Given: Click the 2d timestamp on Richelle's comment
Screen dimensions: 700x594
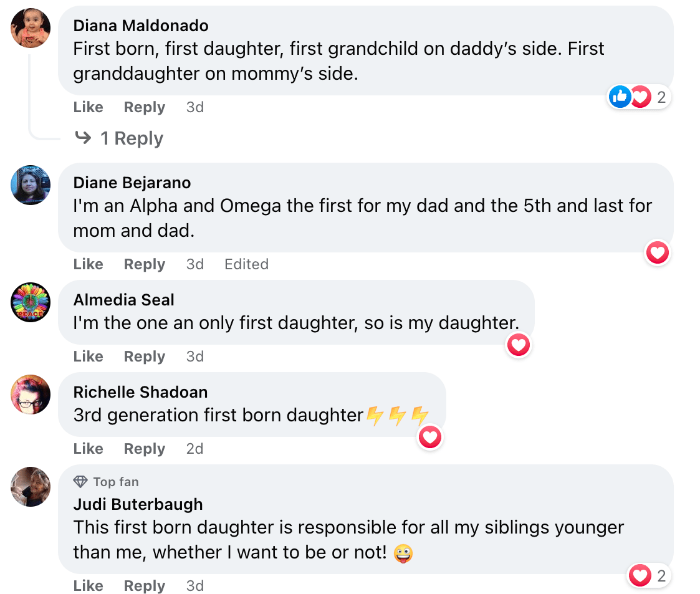Looking at the screenshot, I should pyautogui.click(x=194, y=449).
